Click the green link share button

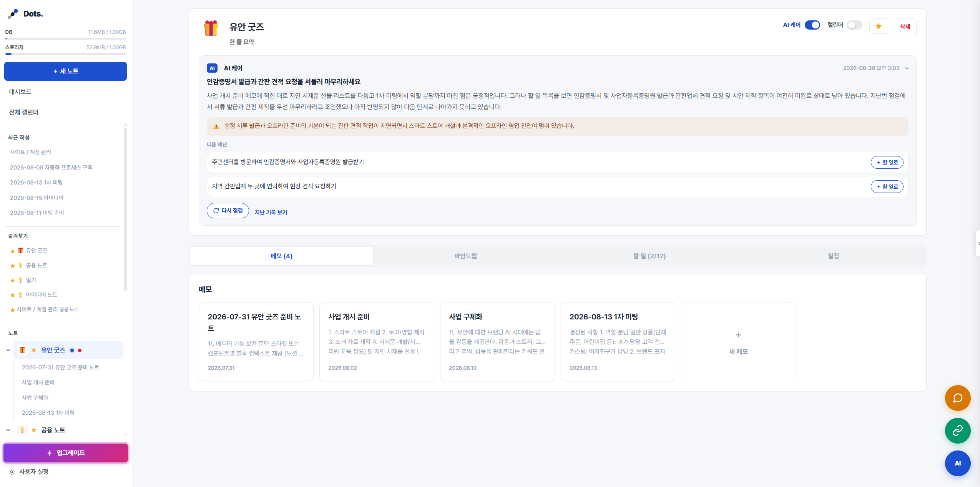958,430
